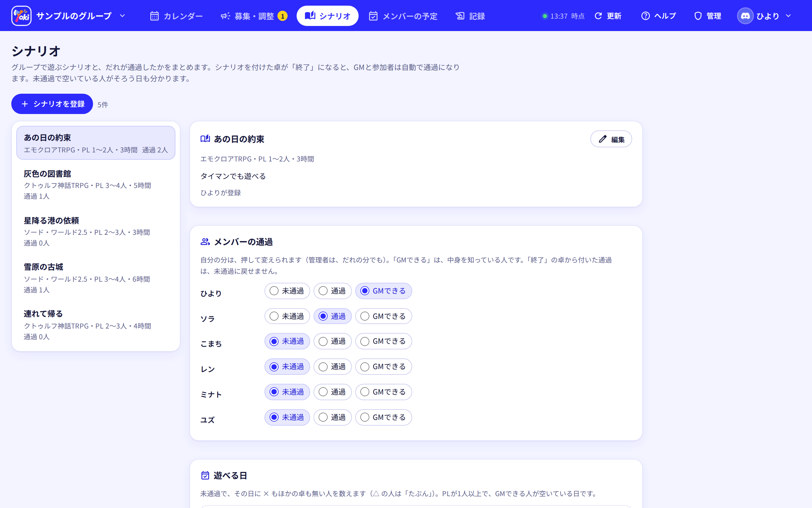Click the megaphone icon for 募集・調整

tap(225, 16)
